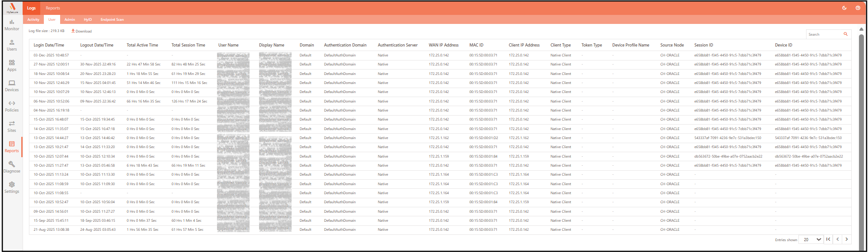
Task: Open the Endpoint Scan tab
Action: pyautogui.click(x=112, y=19)
